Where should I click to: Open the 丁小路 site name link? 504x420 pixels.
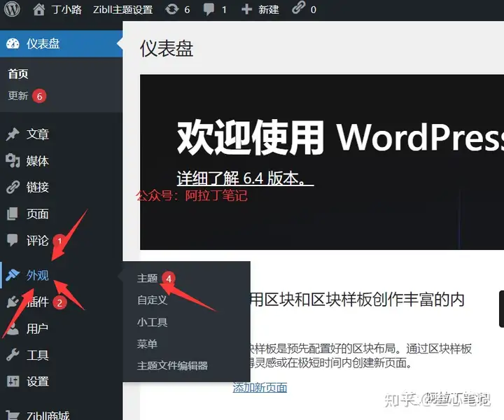(66, 10)
